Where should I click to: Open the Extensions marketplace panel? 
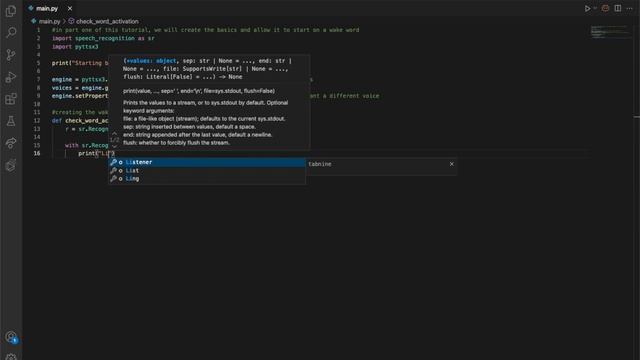point(11,99)
